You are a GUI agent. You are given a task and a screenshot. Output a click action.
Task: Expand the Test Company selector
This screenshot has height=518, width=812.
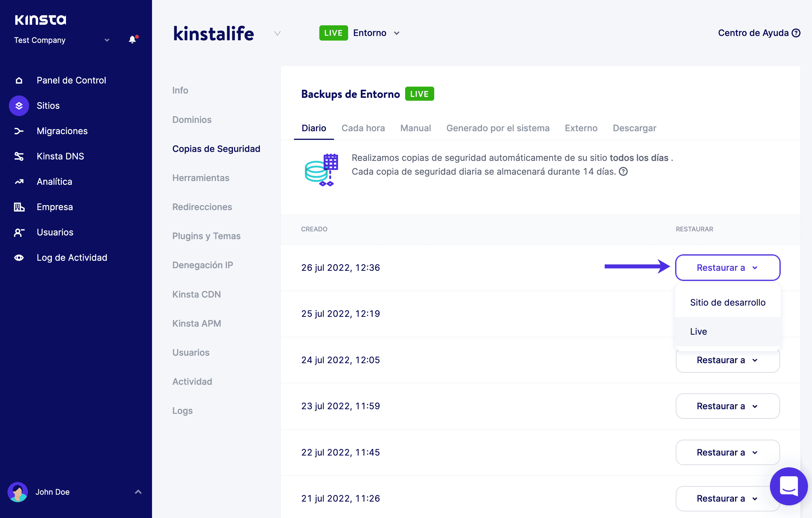pyautogui.click(x=107, y=40)
